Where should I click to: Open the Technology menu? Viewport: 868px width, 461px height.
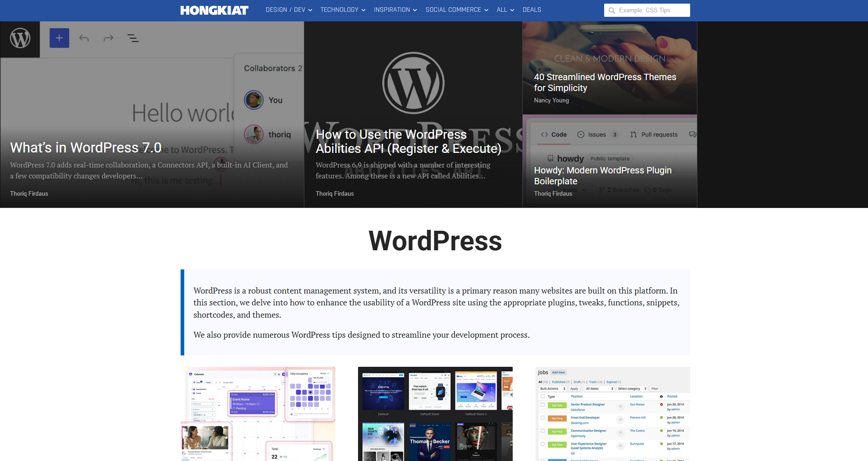click(x=339, y=10)
